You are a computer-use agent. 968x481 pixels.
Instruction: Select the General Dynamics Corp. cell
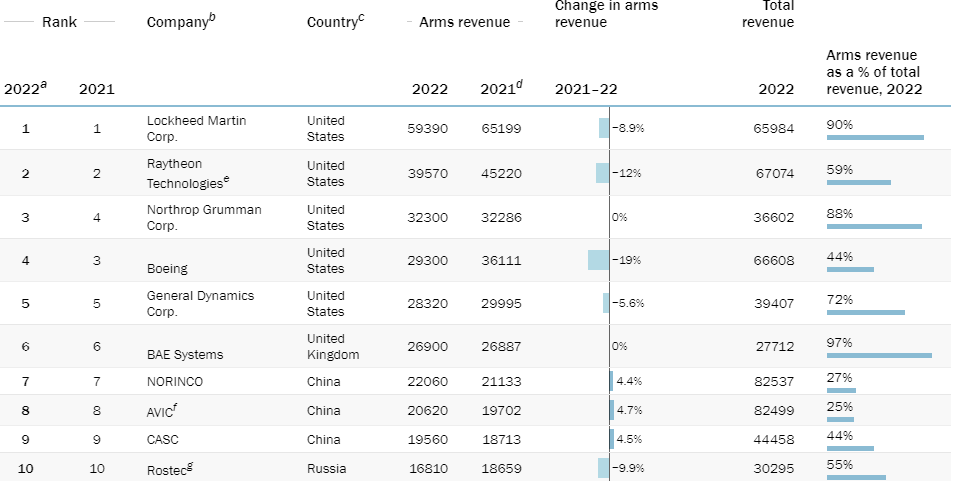pos(201,303)
